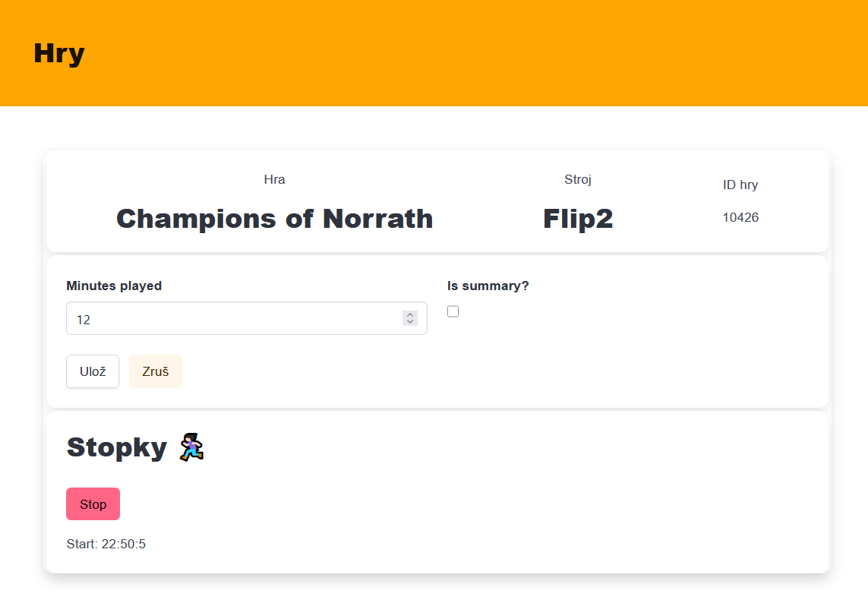Click the ID hry label
The height and width of the screenshot is (603, 868).
pos(740,185)
